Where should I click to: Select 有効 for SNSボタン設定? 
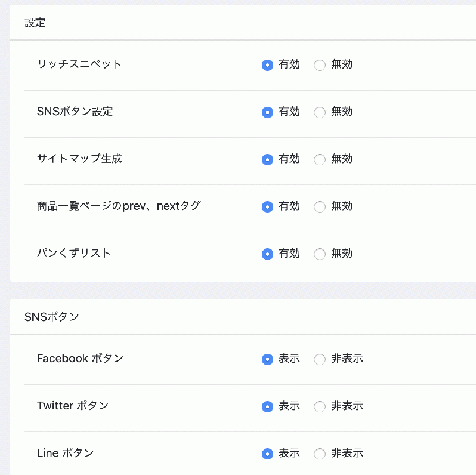267,112
